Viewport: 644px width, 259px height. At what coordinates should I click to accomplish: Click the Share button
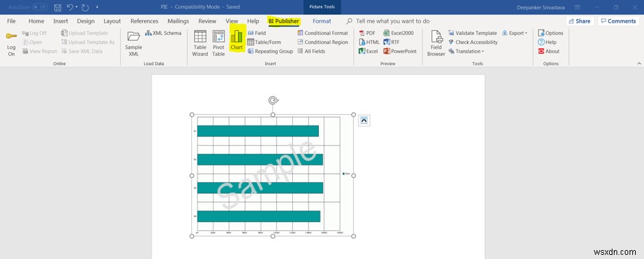(x=580, y=21)
